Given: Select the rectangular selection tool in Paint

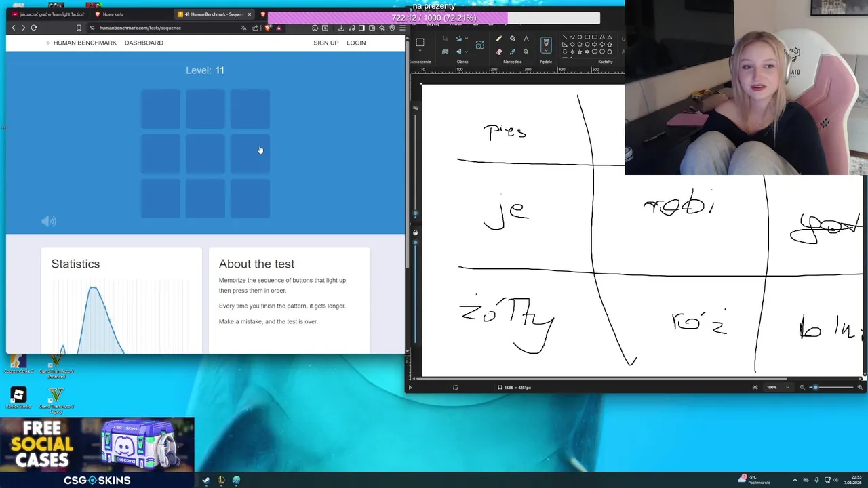Looking at the screenshot, I should (x=420, y=42).
